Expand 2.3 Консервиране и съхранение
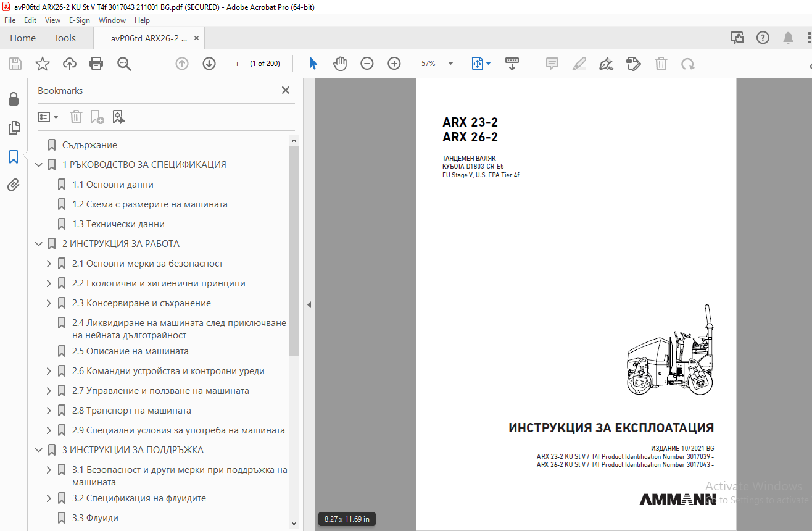The width and height of the screenshot is (812, 531). pos(49,303)
